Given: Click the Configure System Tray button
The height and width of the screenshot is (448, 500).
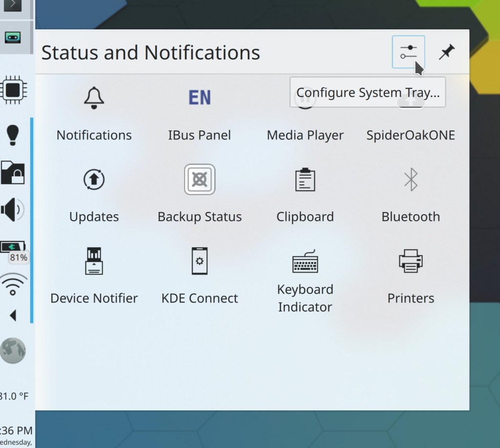Looking at the screenshot, I should point(408,52).
